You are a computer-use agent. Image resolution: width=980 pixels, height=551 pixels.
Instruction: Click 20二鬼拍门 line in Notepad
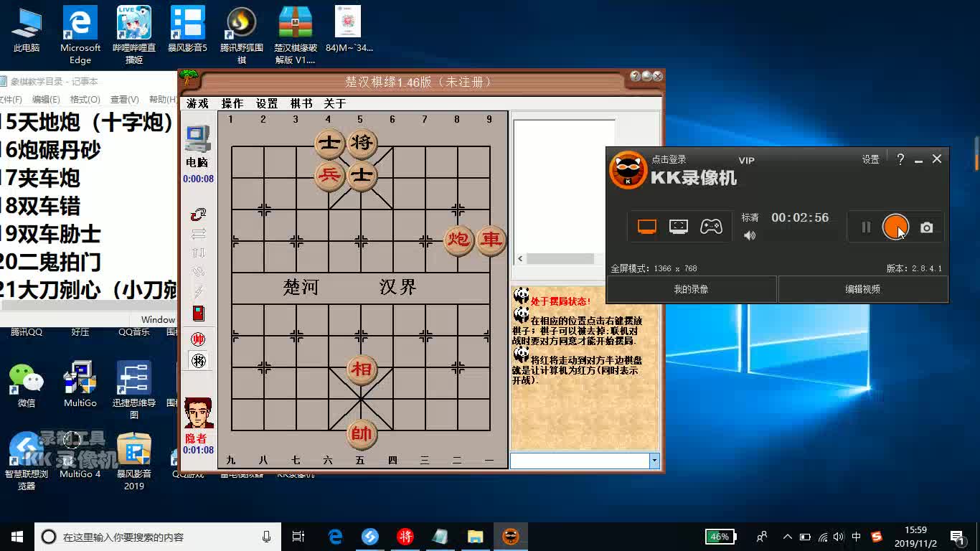point(51,262)
